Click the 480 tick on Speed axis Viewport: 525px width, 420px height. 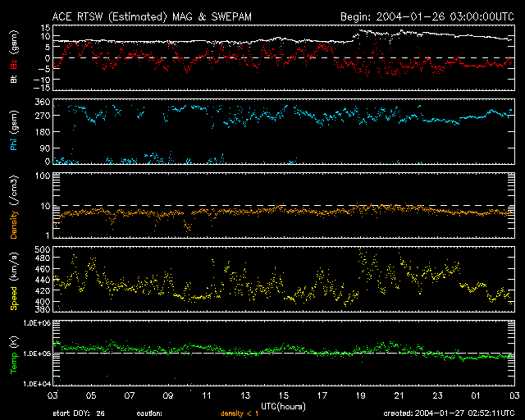coord(43,258)
